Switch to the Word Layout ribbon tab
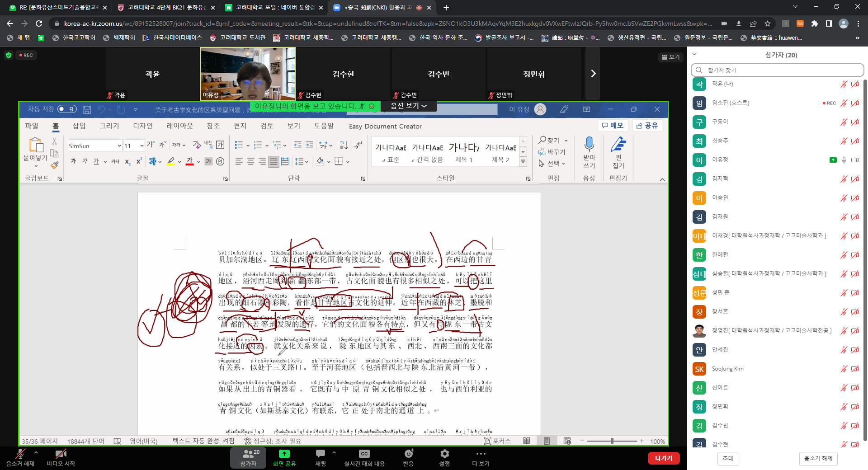The image size is (868, 470). tap(179, 126)
